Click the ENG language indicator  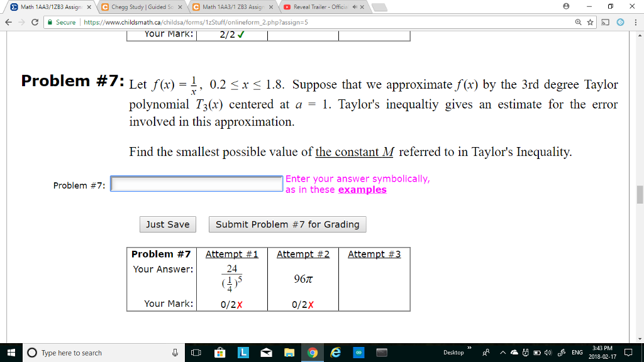(x=577, y=352)
